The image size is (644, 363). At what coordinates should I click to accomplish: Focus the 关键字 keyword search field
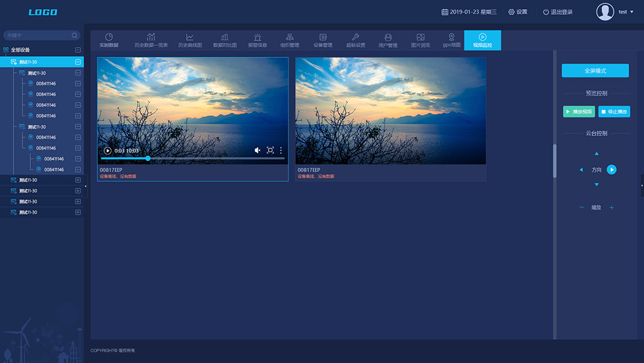point(41,35)
